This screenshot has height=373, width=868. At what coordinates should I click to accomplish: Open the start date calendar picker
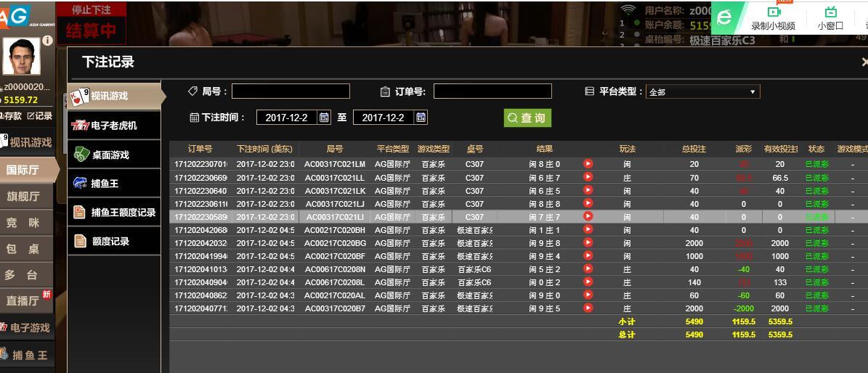(x=324, y=118)
